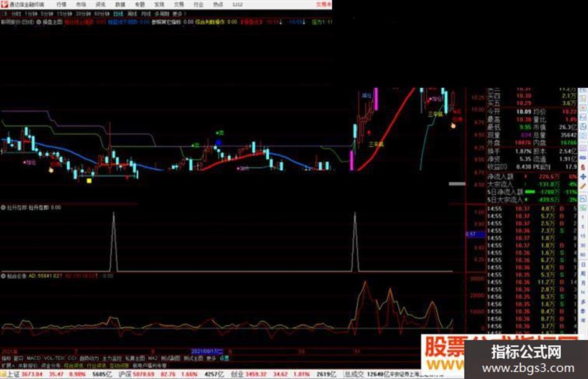Switch chart period to 15分钟
The height and width of the screenshot is (379, 588).
click(x=64, y=14)
